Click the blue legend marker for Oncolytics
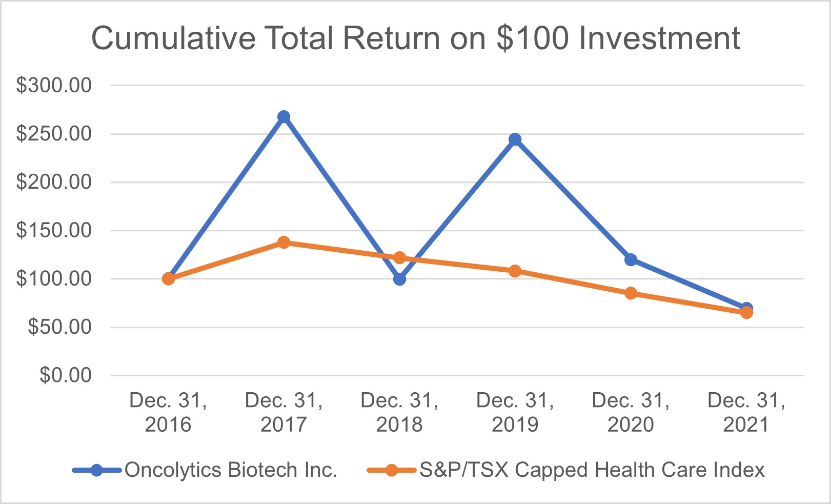The height and width of the screenshot is (504, 831). (x=96, y=470)
